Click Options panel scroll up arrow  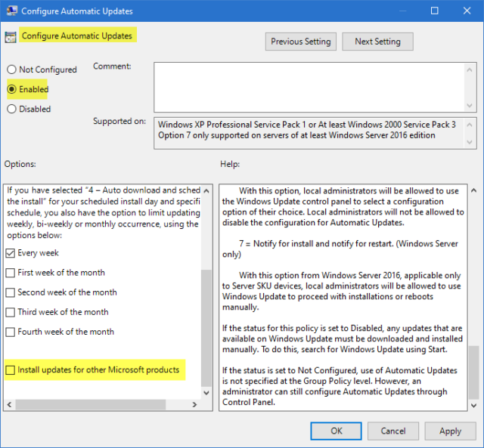pyautogui.click(x=206, y=191)
